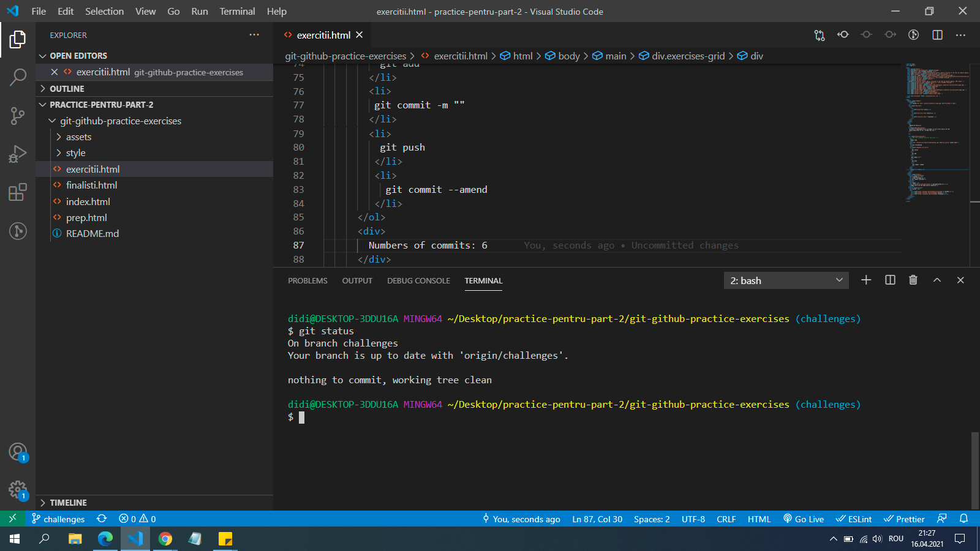Open the Extensions view
Image resolution: width=980 pixels, height=551 pixels.
[18, 192]
